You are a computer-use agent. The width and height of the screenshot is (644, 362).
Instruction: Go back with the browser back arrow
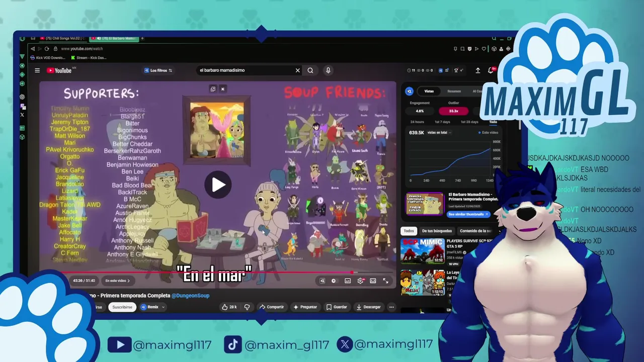pos(33,49)
